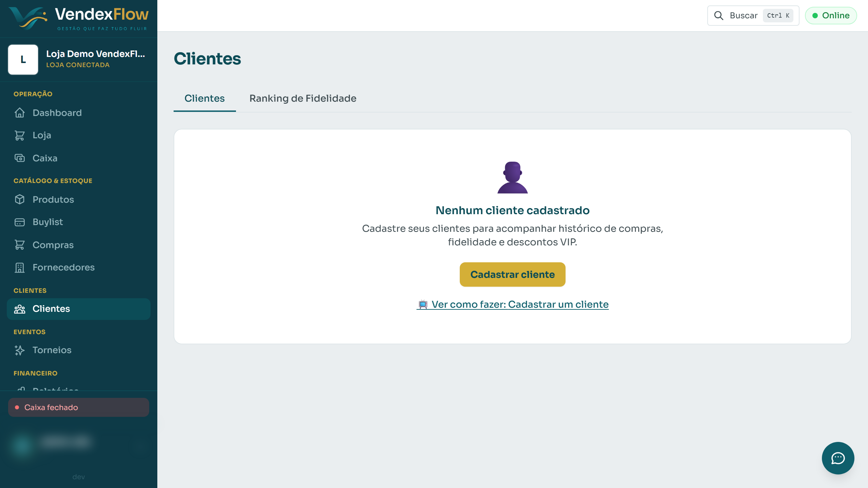This screenshot has height=488, width=868.
Task: Click the Loja Demo VendexFl... store name
Action: point(96,54)
